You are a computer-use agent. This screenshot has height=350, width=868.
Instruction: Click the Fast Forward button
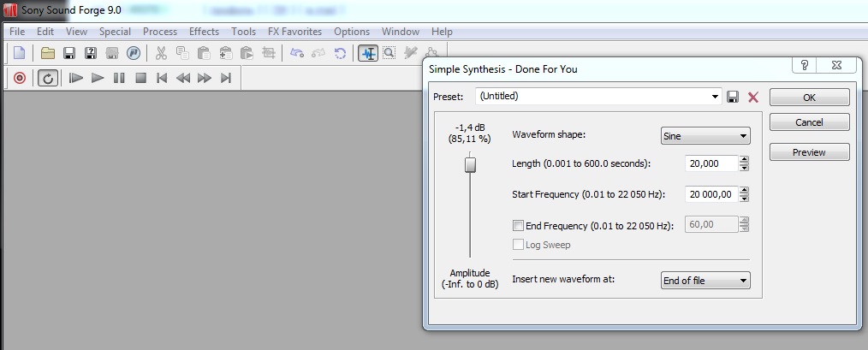pyautogui.click(x=205, y=78)
